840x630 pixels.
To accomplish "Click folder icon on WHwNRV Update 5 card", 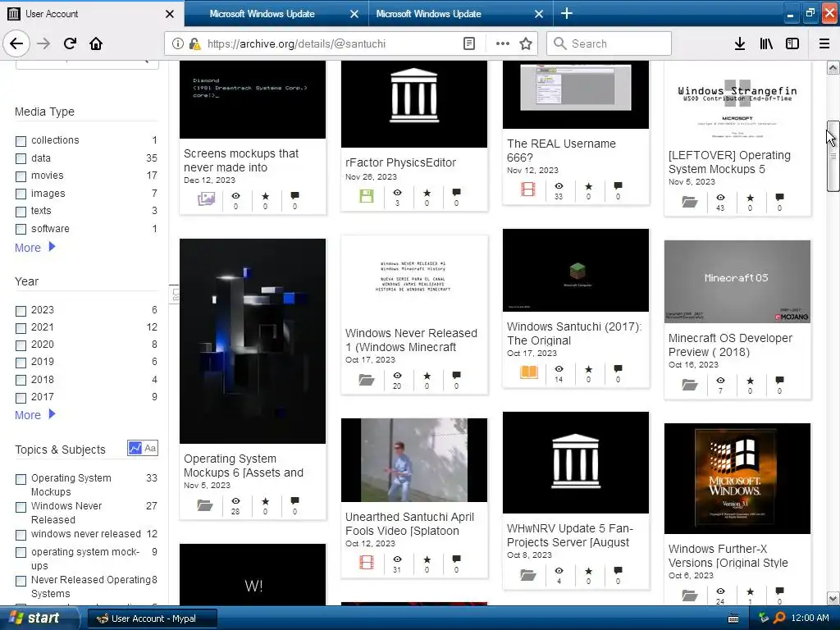I will (528, 575).
